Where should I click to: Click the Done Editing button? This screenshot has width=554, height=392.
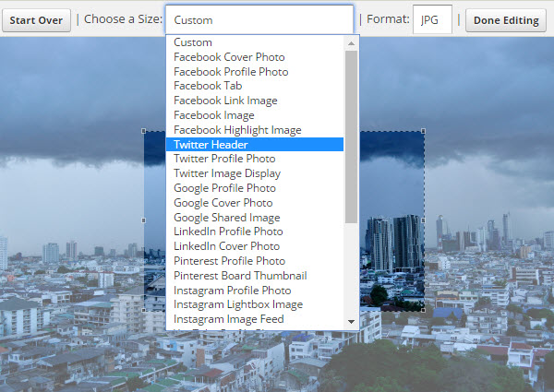(x=506, y=20)
